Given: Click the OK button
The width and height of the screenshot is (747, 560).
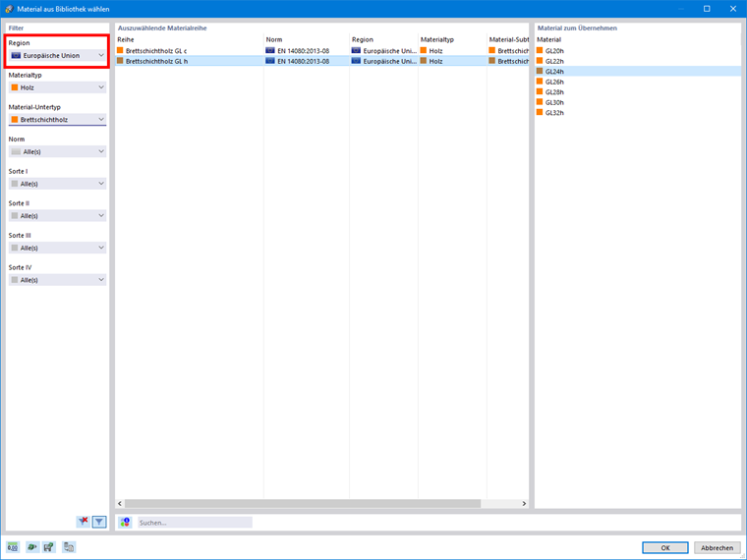Looking at the screenshot, I should (x=665, y=547).
